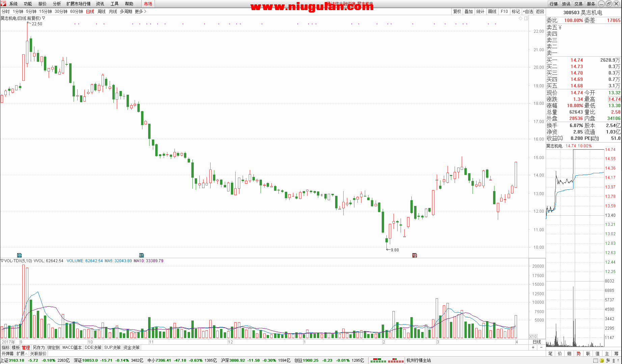This screenshot has width=622, height=364.
Task: Click the 叠加 overlay button
Action: click(469, 11)
